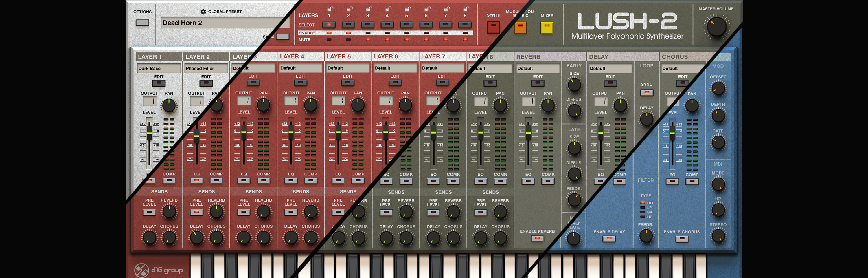The height and width of the screenshot is (278, 868).
Task: Open the Dead Horn 2 global preset field
Action: click(x=225, y=23)
